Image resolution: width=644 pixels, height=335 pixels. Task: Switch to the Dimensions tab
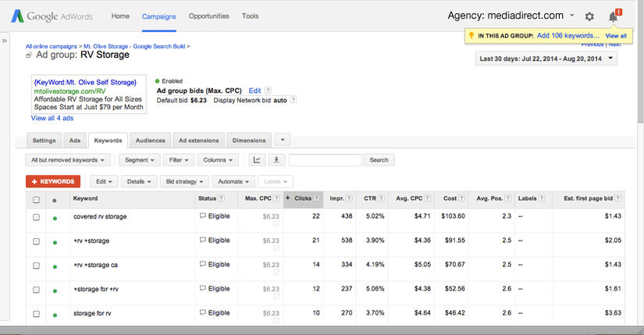click(249, 140)
